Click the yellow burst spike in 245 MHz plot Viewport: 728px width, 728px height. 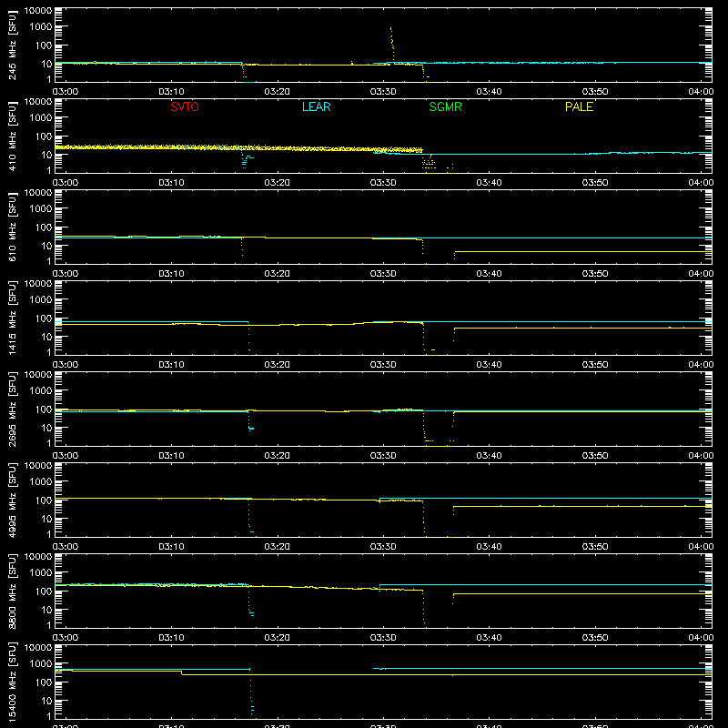click(392, 45)
